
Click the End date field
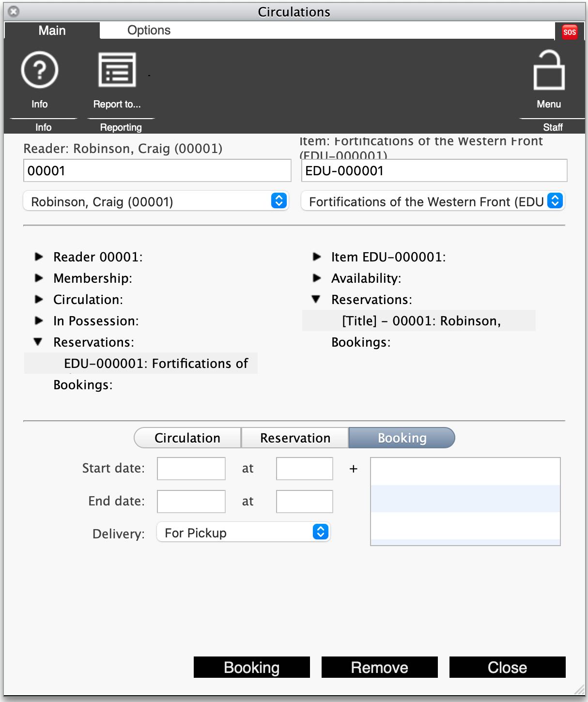191,502
